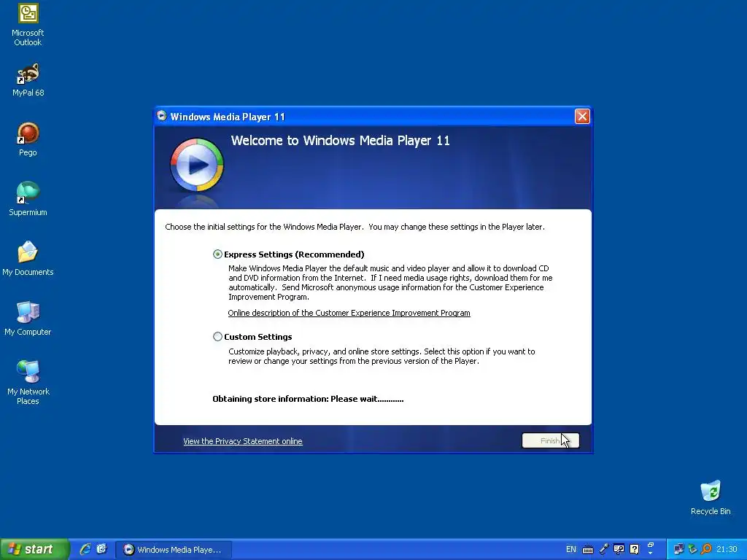Open language bar options dropdown arrow

[650, 553]
